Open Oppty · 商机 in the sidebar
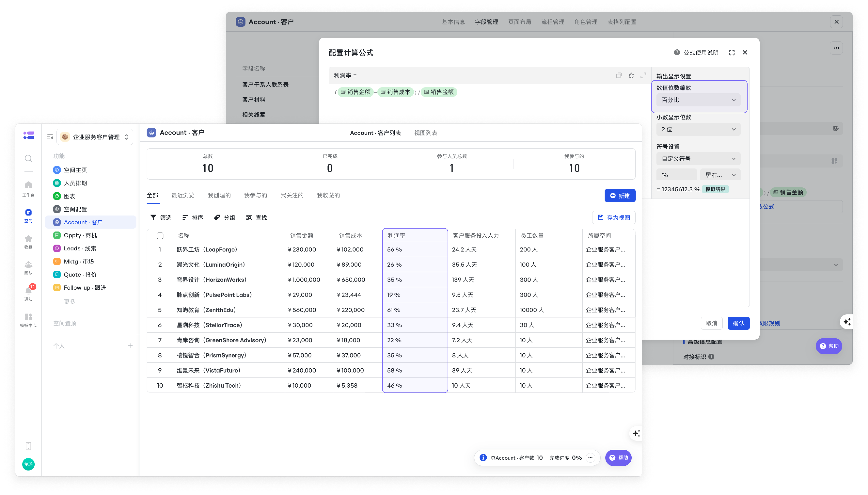The width and height of the screenshot is (868, 495). pos(91,235)
